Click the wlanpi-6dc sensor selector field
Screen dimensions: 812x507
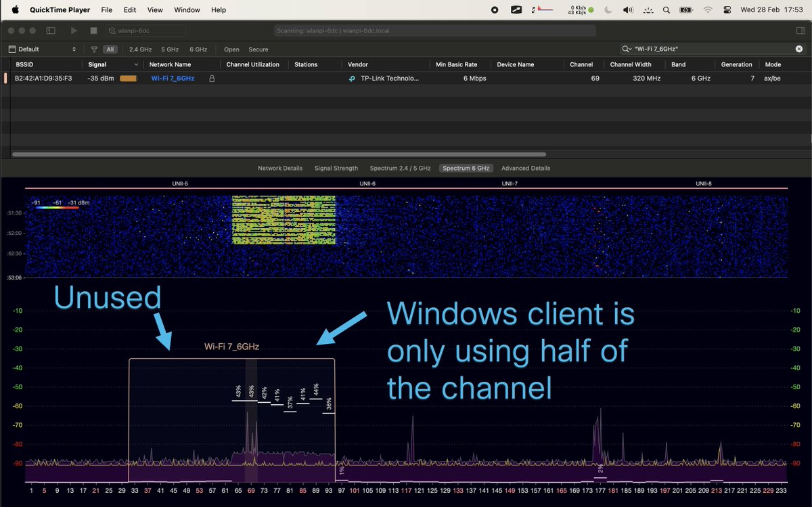pyautogui.click(x=145, y=30)
